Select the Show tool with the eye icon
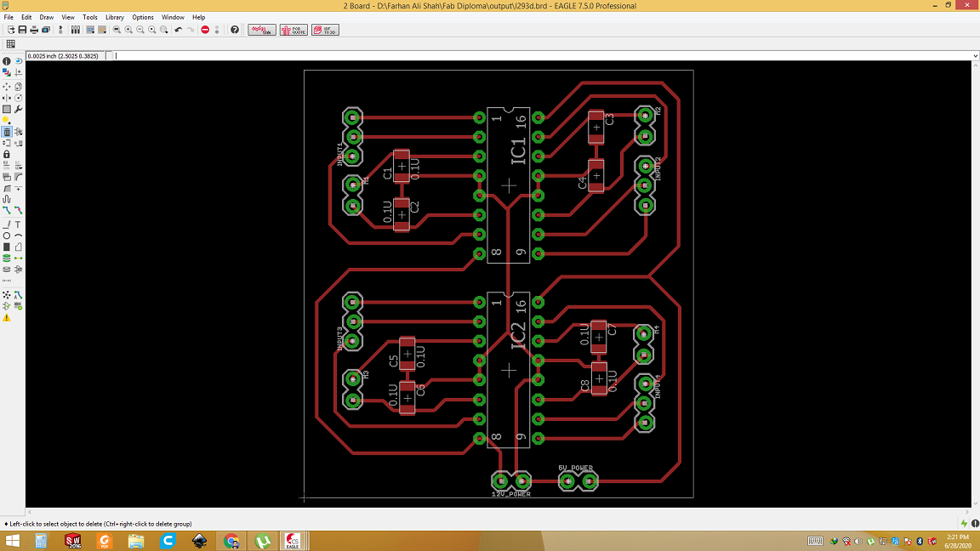Viewport: 980px width, 551px height. [x=18, y=61]
